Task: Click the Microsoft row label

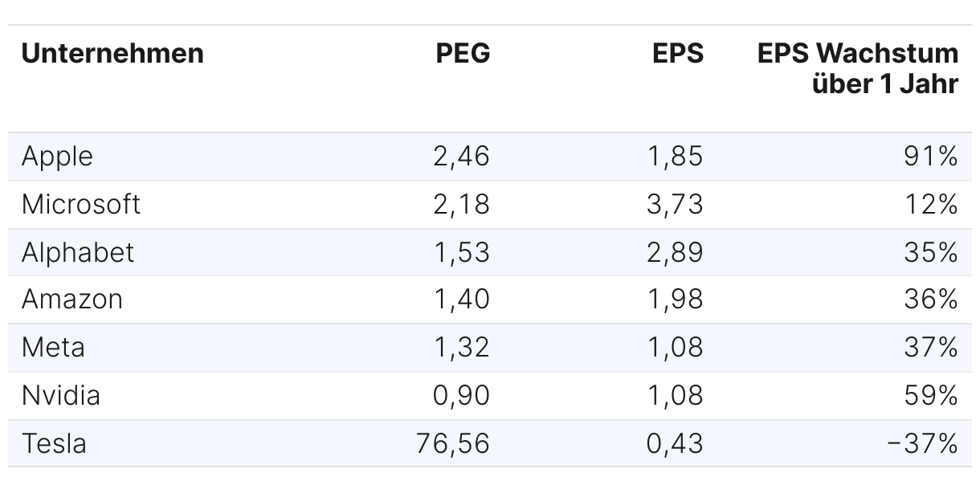Action: point(81,204)
